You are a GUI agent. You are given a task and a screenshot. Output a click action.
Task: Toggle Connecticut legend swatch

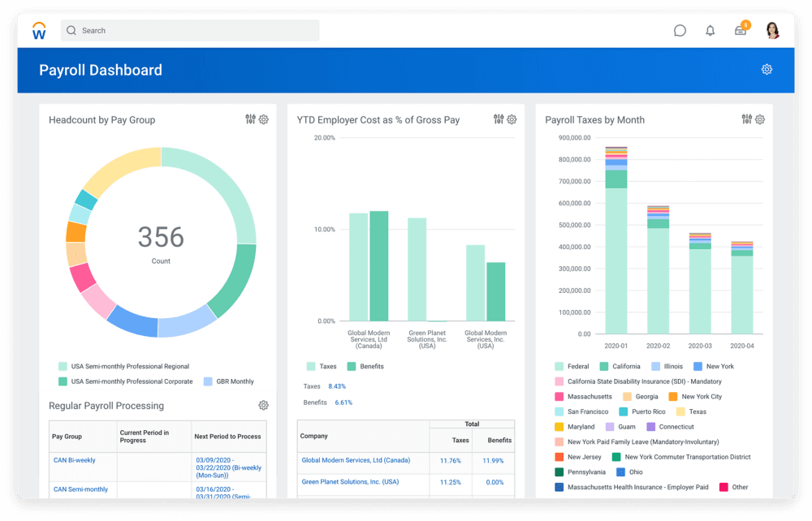pos(651,427)
